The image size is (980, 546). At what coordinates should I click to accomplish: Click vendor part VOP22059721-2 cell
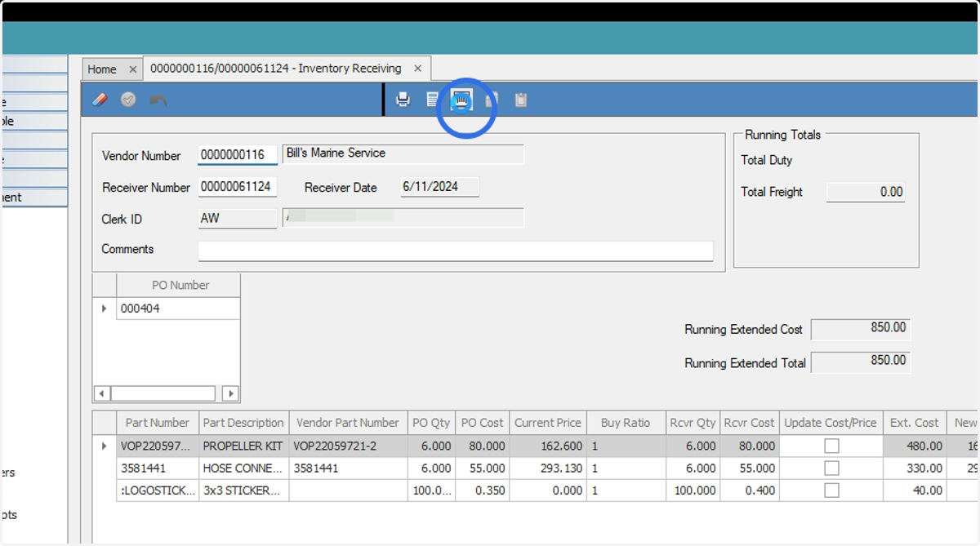pyautogui.click(x=347, y=446)
